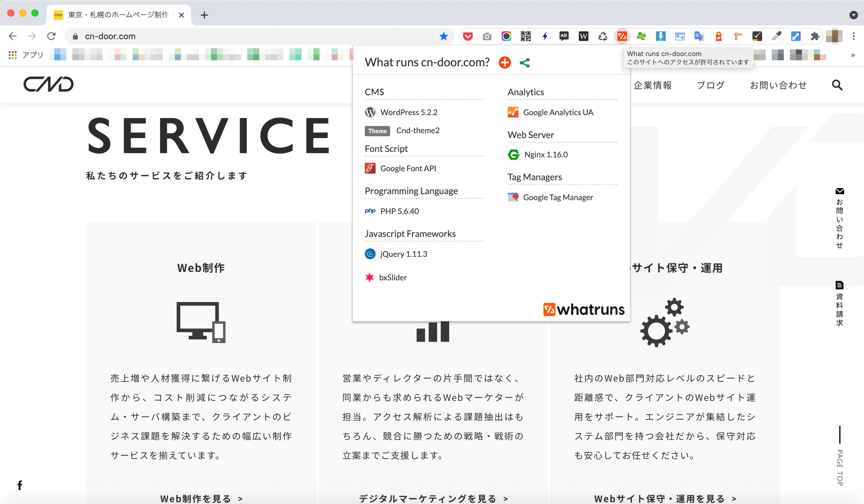Click the green clover extension icon
The height and width of the screenshot is (504, 864).
pos(641,36)
